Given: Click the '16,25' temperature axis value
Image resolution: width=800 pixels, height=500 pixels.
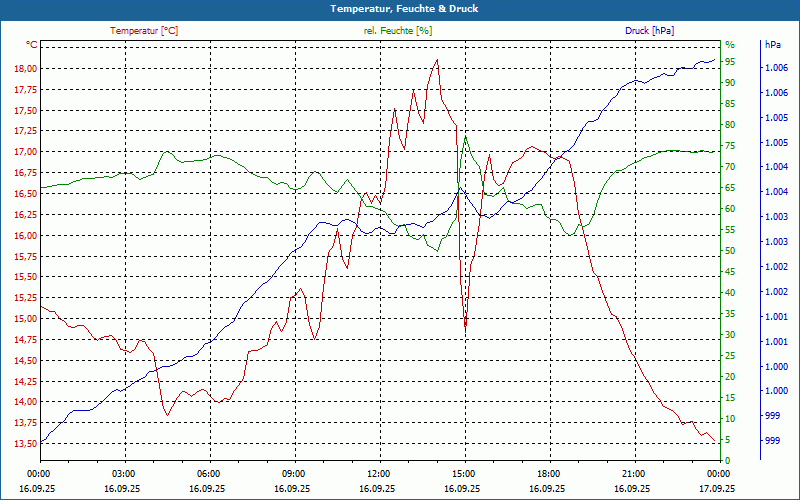Looking at the screenshot, I should (27, 215).
